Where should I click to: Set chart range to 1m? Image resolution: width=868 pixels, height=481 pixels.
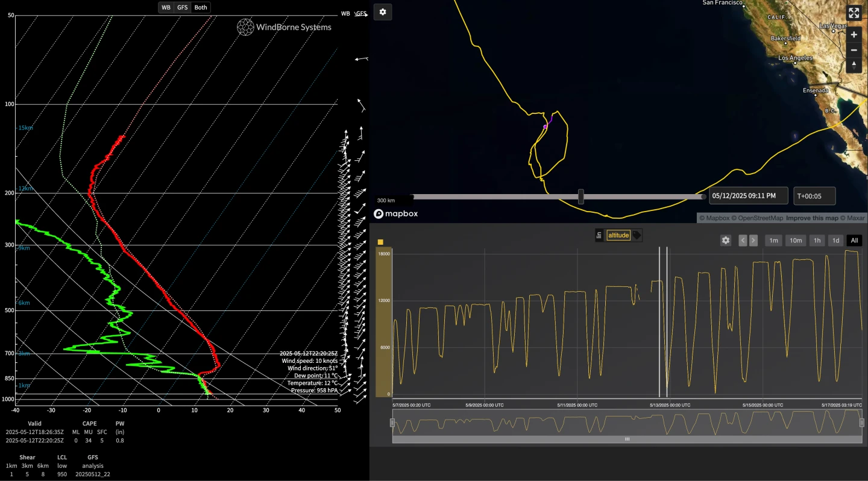(774, 241)
